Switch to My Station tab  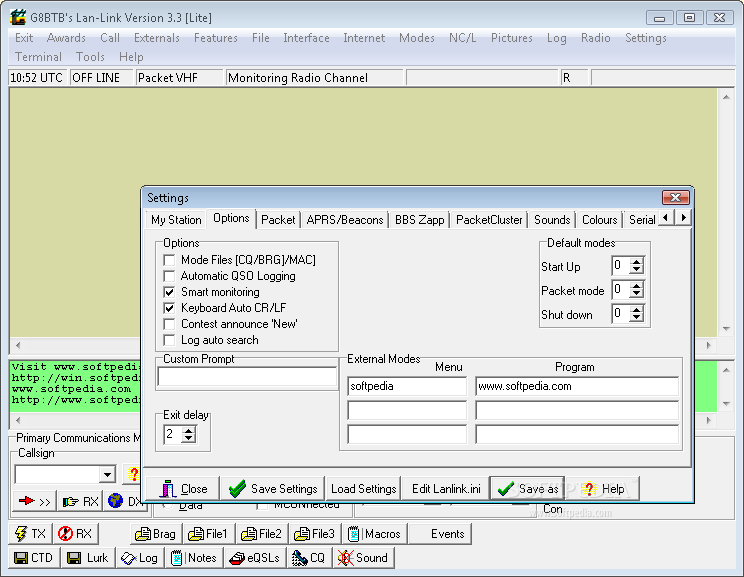[x=176, y=220]
